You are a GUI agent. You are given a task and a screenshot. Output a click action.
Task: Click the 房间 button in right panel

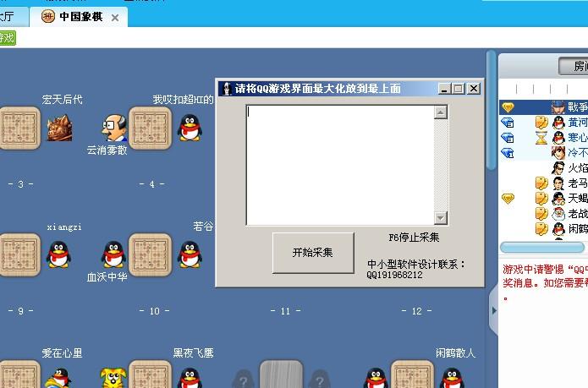pos(574,66)
